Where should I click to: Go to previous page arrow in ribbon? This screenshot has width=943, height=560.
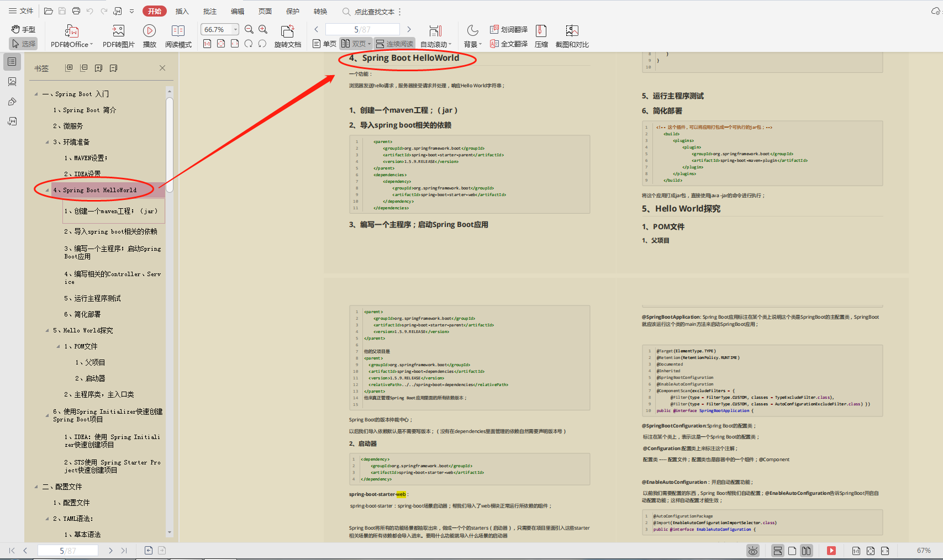316,29
